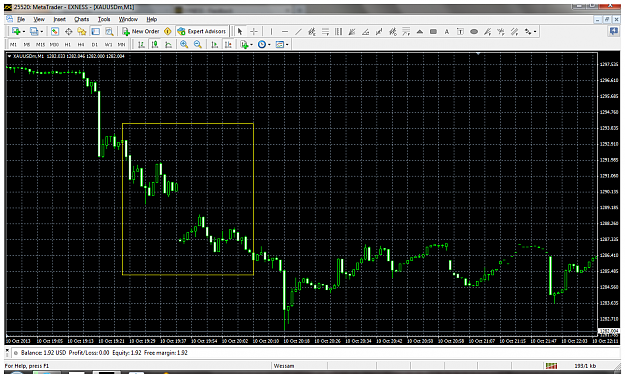Switch to W1 timeframe
625x374 pixels.
click(108, 45)
